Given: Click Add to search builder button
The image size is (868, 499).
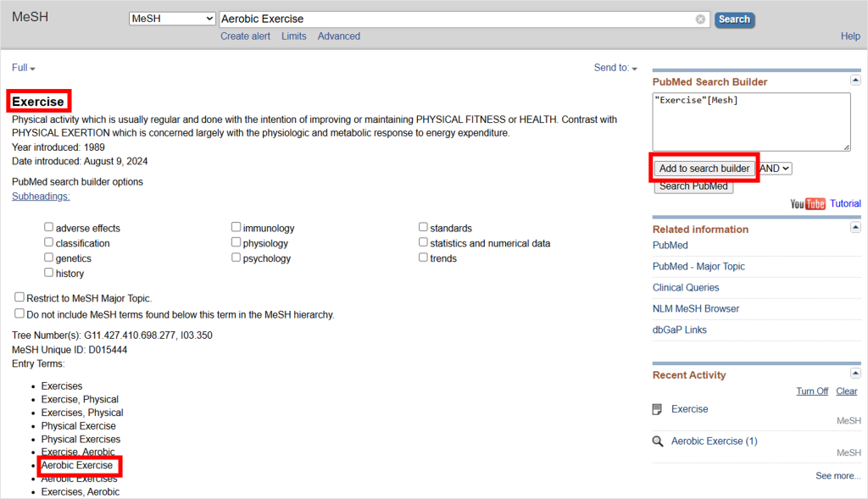Looking at the screenshot, I should click(x=704, y=169).
